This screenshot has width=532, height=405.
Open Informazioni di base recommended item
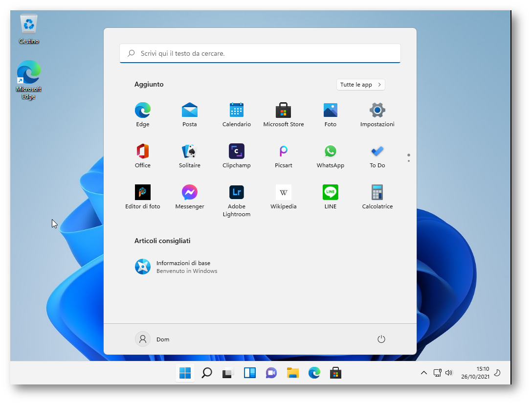pyautogui.click(x=176, y=267)
